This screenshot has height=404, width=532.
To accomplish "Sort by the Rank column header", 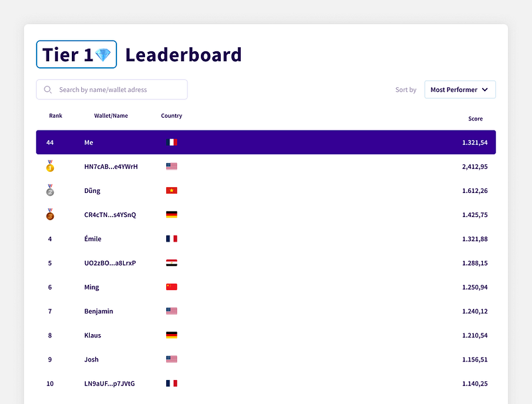I will pos(56,116).
